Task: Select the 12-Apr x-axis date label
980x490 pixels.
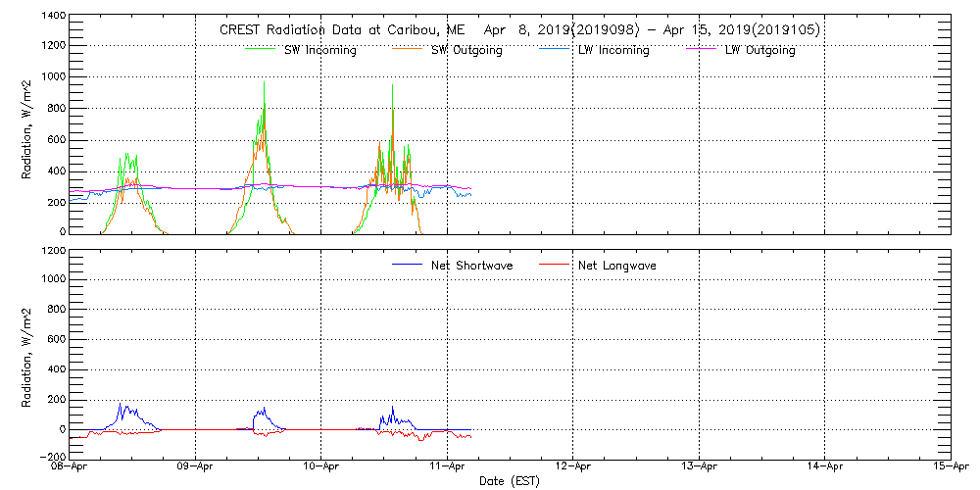Action: 573,468
